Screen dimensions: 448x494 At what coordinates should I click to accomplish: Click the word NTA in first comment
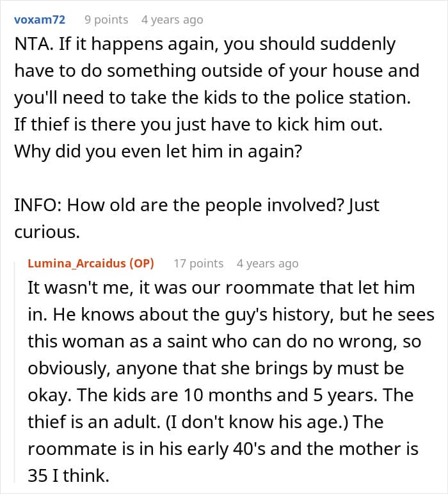click(x=32, y=44)
